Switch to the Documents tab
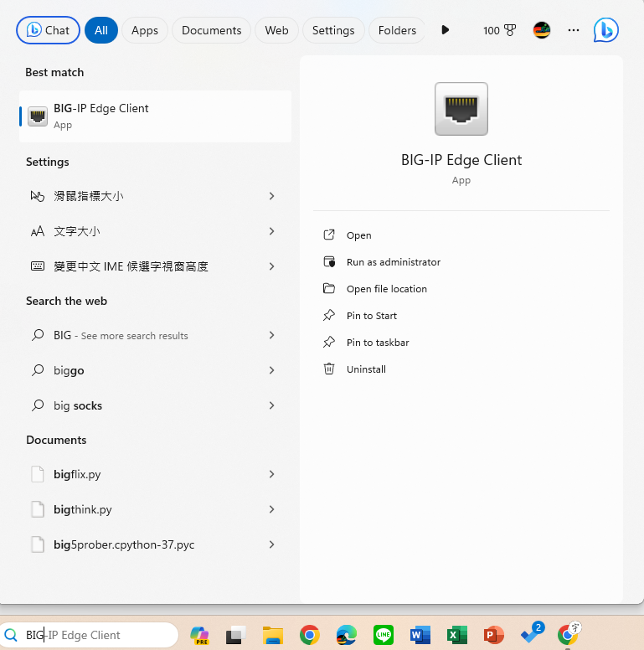The width and height of the screenshot is (644, 650). (x=211, y=30)
